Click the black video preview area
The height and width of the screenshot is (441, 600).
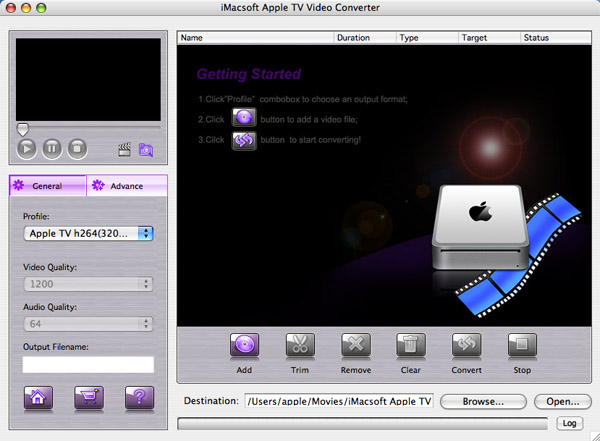[x=88, y=79]
